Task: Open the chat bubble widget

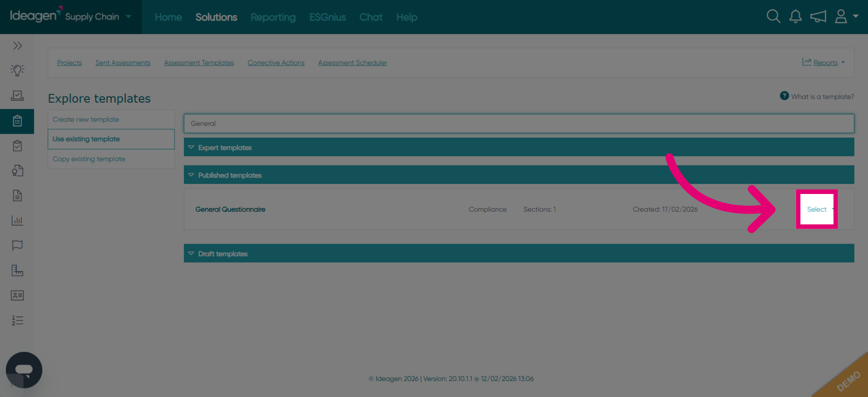Action: [x=24, y=370]
